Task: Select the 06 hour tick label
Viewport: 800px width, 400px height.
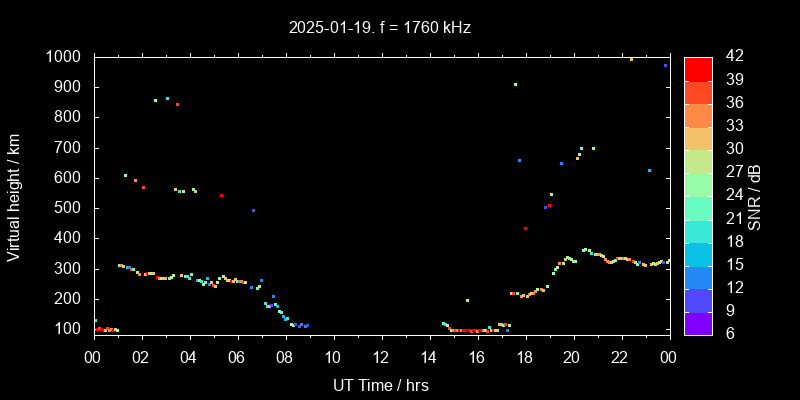Action: click(x=237, y=355)
